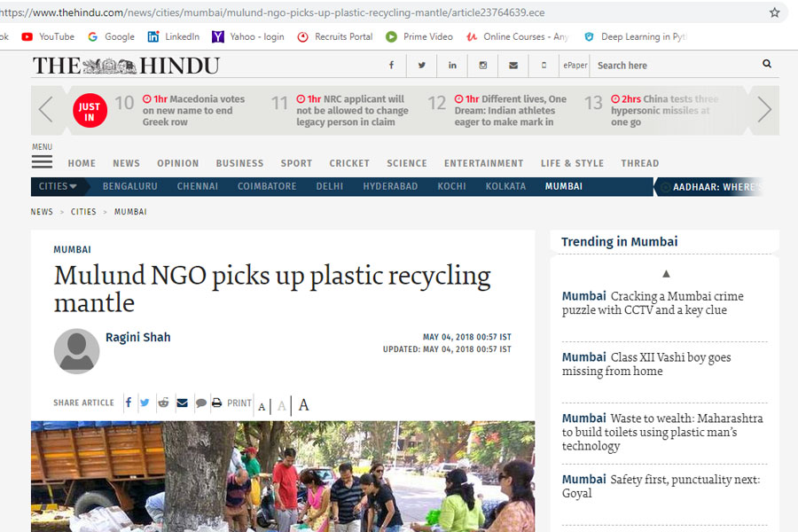Open The Hindu's Twitter page in the header
Viewport: 798px width, 532px height.
tap(421, 65)
